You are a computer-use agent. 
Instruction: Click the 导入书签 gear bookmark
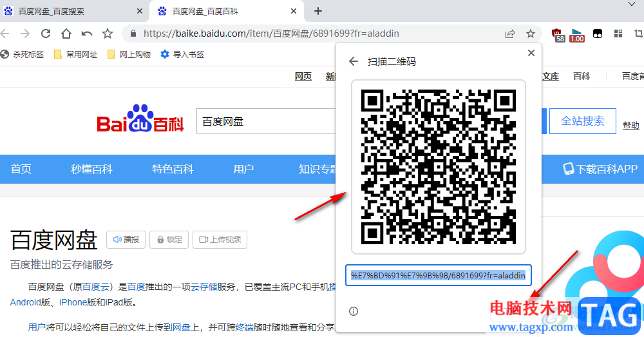pos(182,54)
